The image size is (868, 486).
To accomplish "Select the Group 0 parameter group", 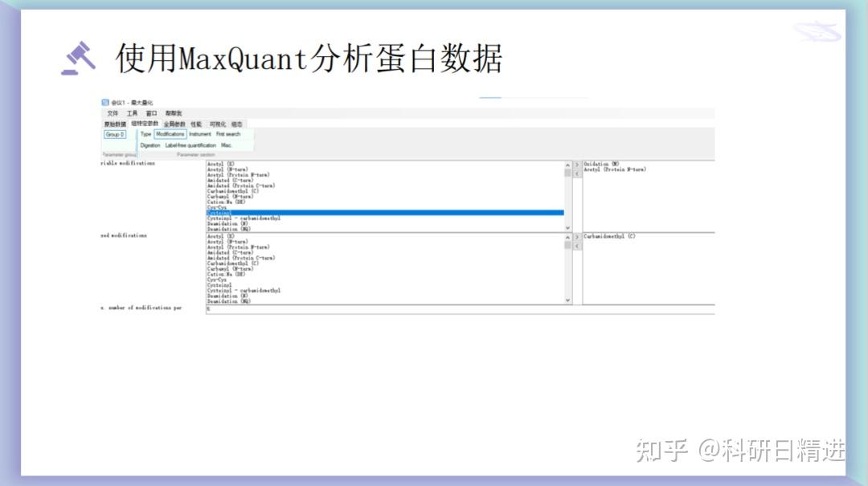I will tap(114, 134).
